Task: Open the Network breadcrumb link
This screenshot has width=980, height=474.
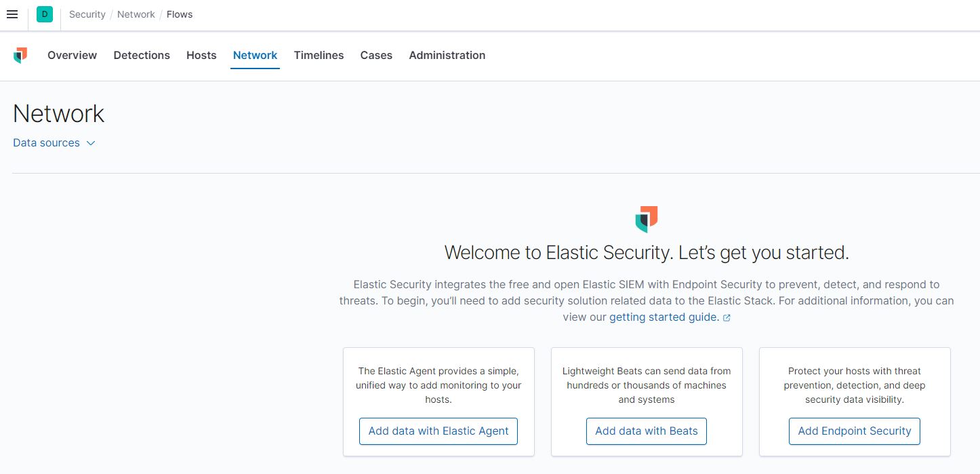Action: [136, 14]
